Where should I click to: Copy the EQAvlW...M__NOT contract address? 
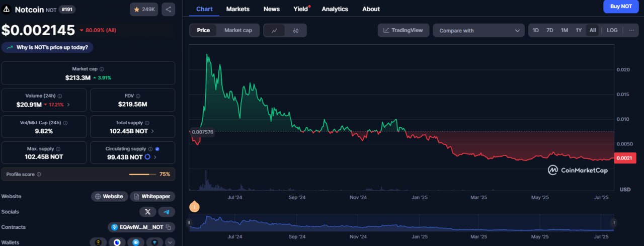169,227
